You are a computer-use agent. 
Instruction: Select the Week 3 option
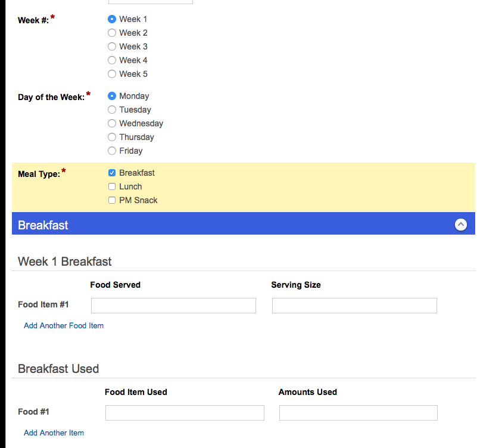[112, 46]
